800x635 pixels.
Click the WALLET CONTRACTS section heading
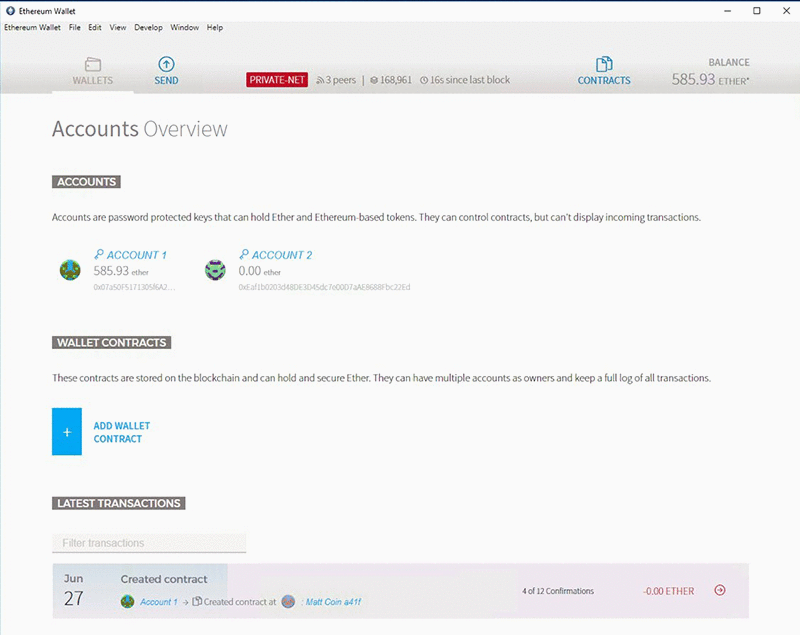click(111, 343)
